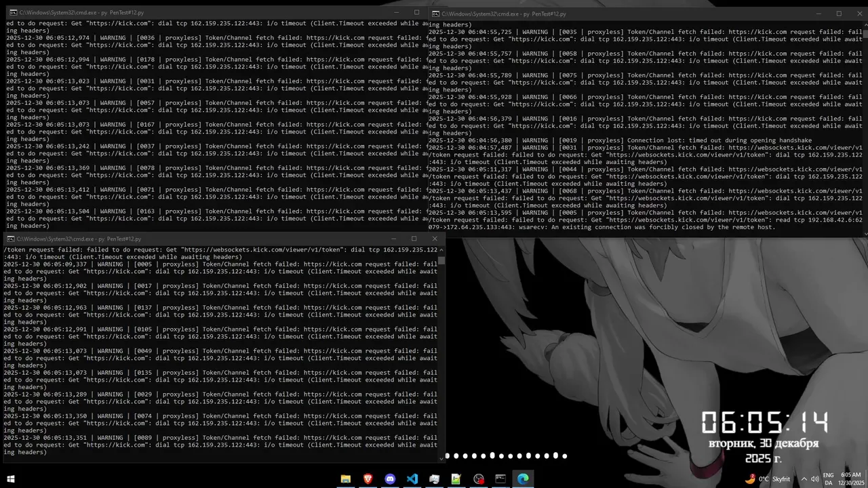Click the desktop date text 'вторник, 30 декабря'

pyautogui.click(x=764, y=443)
